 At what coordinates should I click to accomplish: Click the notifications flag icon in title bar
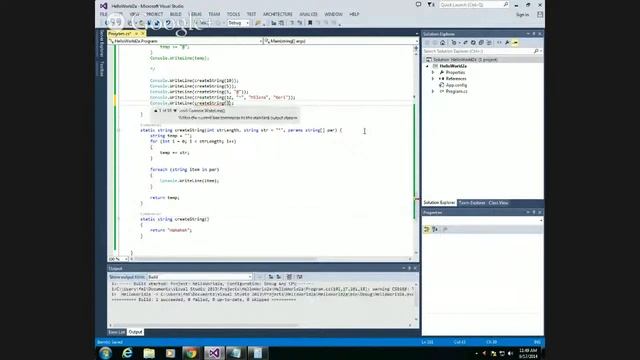point(430,4)
